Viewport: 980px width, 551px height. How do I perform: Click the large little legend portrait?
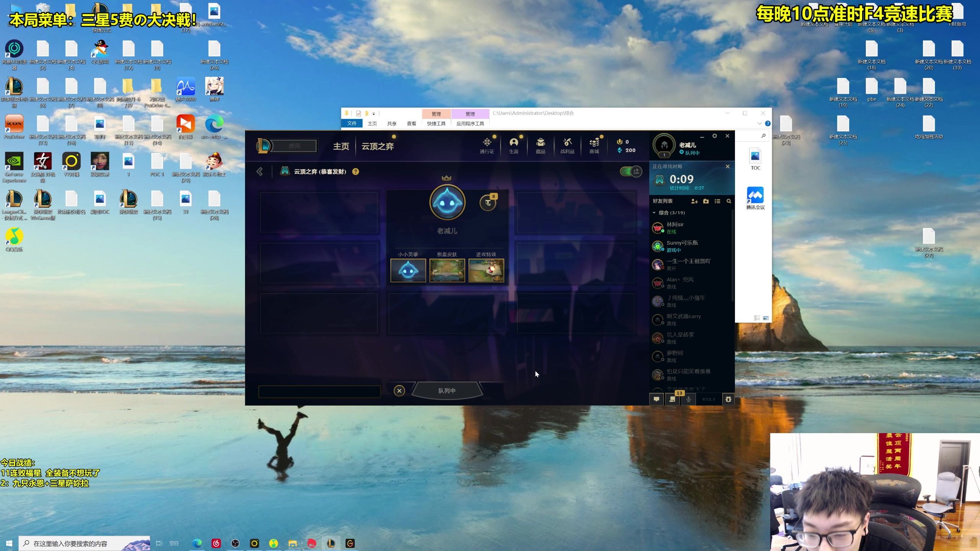(x=447, y=202)
